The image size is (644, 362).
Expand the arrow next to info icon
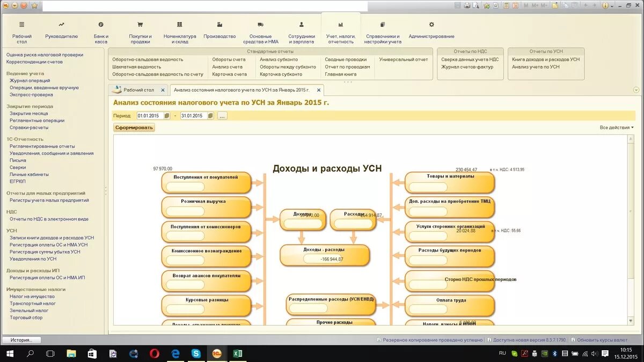click(612, 6)
